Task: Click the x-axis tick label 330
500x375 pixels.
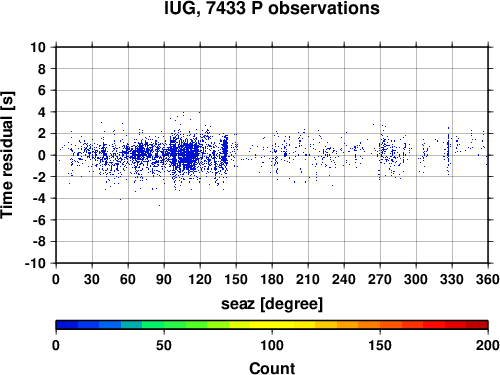Action: coord(452,279)
